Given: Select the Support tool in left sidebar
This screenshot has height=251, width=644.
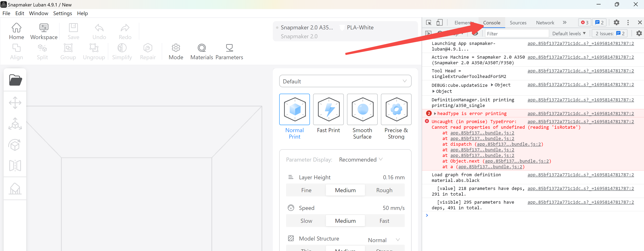Looking at the screenshot, I should click(x=15, y=189).
